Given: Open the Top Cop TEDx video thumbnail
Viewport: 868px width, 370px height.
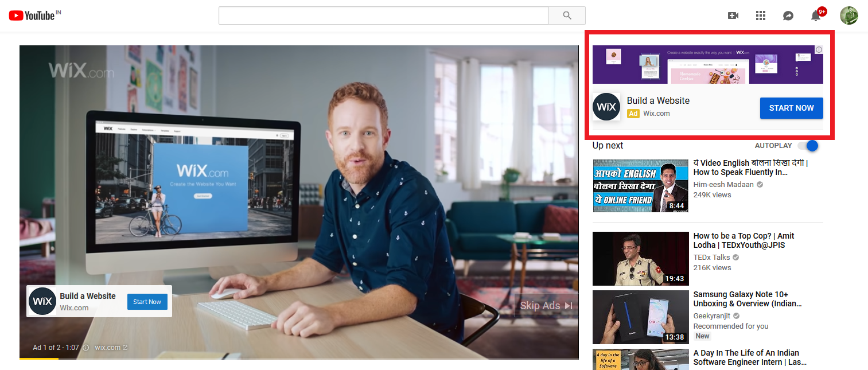Looking at the screenshot, I should (640, 259).
